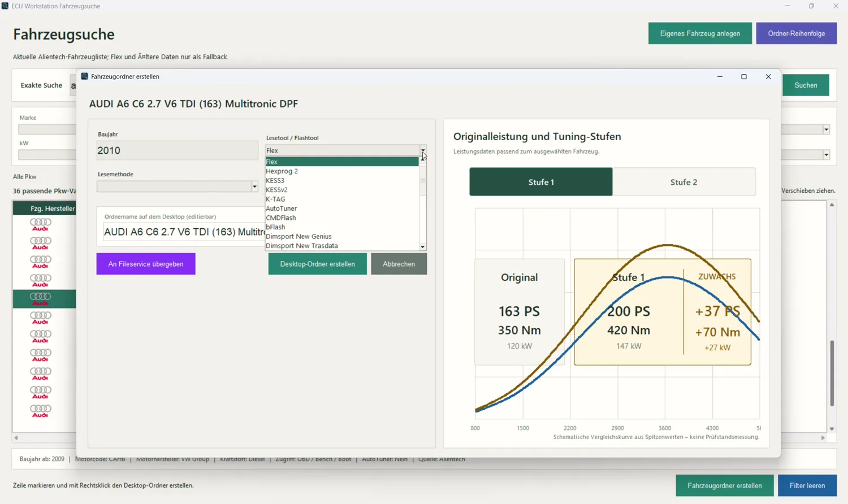Screen dimensions: 848x504
Task: Pick K-TAG from the tool list
Action: (x=342, y=199)
